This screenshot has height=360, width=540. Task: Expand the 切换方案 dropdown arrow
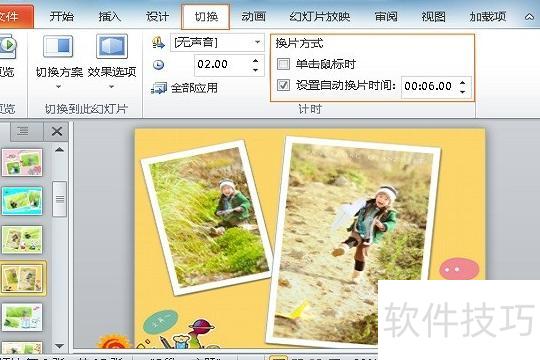coord(59,86)
